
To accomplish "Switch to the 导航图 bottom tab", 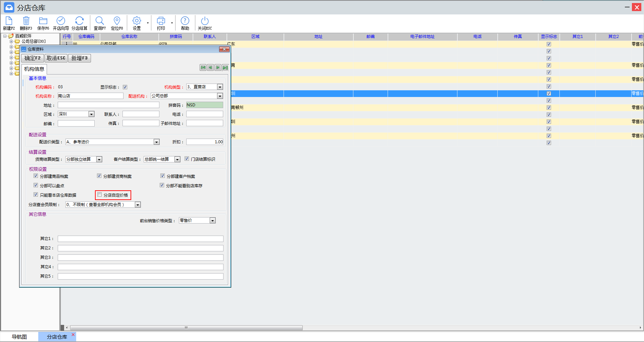I will coord(19,337).
